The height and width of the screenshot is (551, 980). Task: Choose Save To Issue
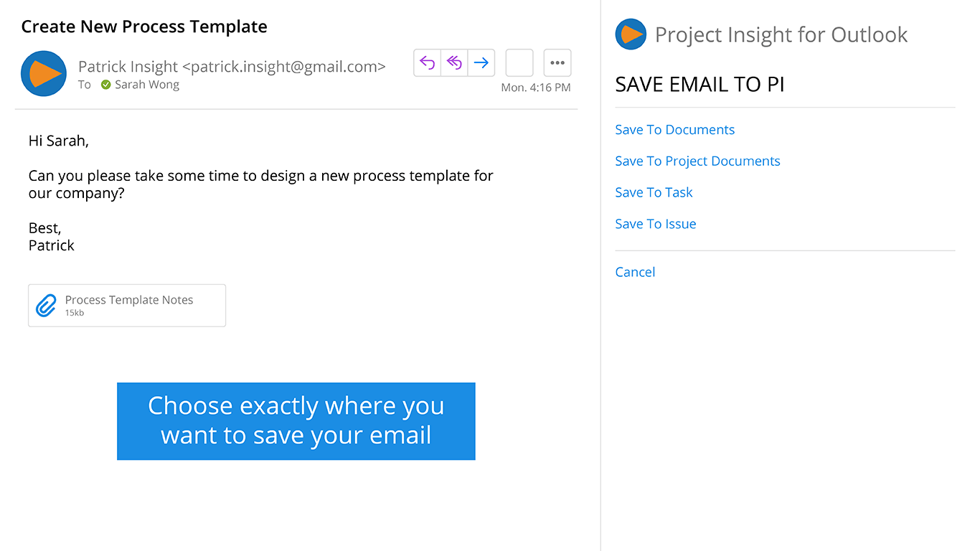(x=655, y=224)
